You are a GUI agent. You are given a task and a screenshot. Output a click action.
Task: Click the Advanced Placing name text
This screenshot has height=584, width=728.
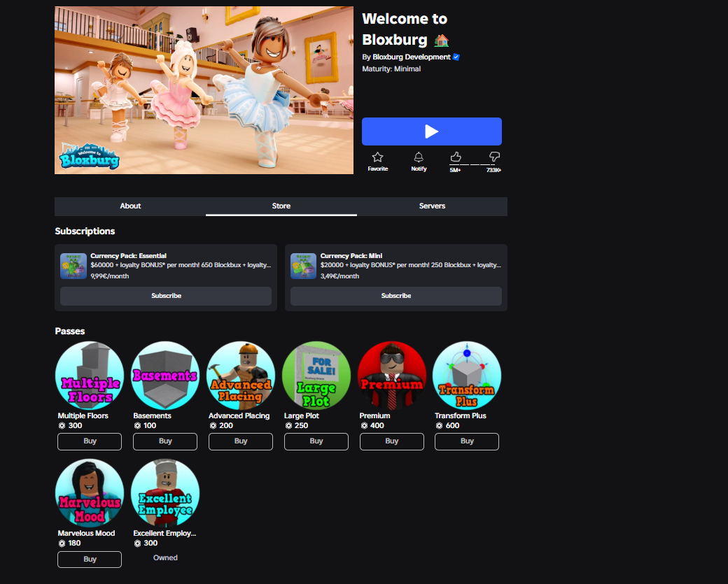pos(239,415)
